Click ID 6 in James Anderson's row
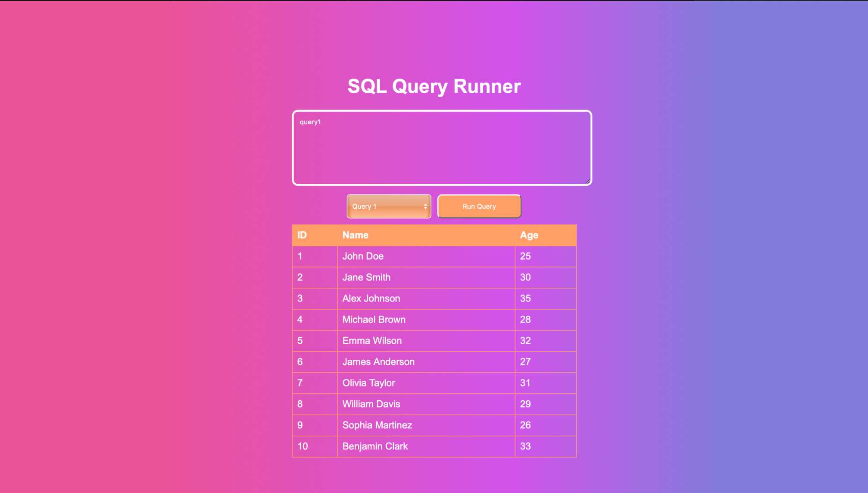The image size is (868, 493). (315, 362)
